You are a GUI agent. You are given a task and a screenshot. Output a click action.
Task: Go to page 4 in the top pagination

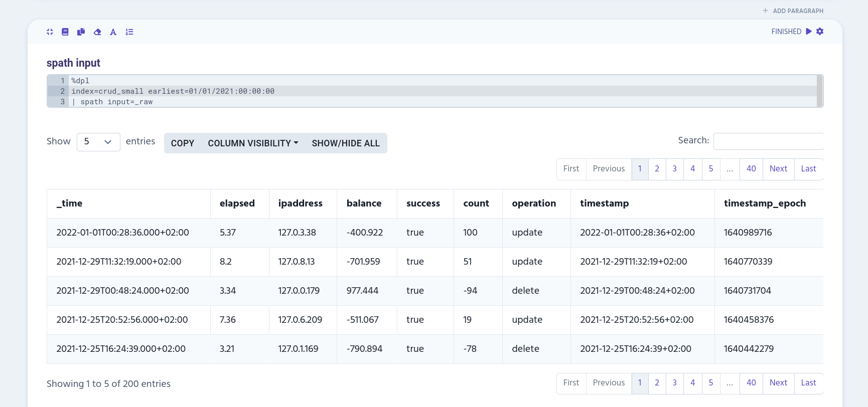(693, 169)
